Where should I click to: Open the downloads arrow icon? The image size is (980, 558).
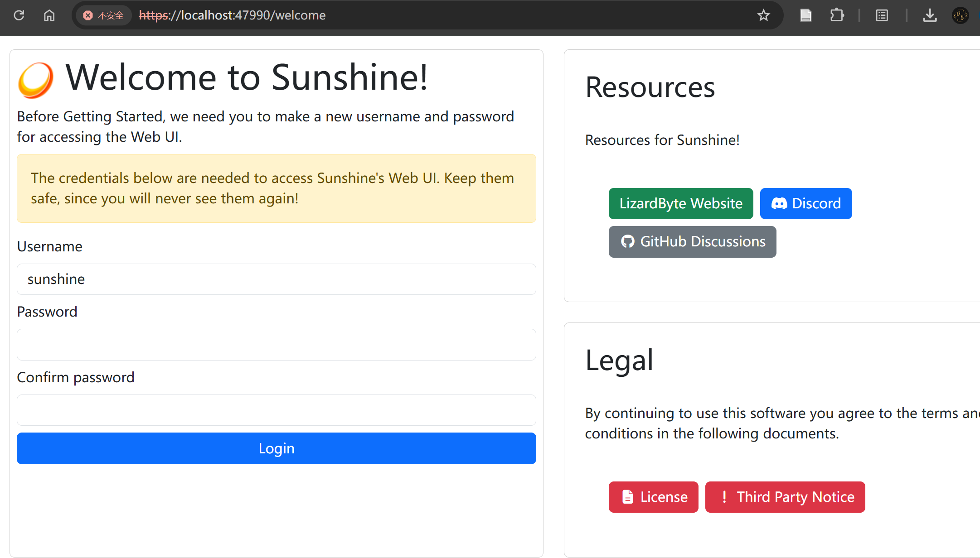coord(930,15)
